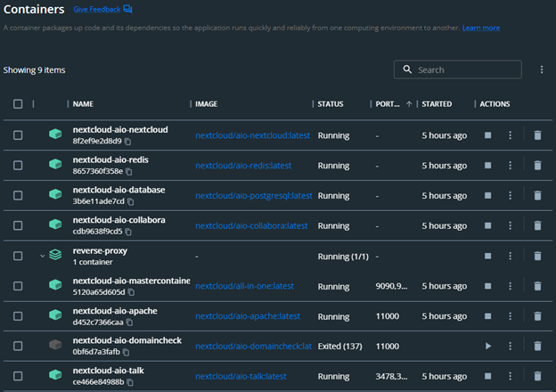556x392 pixels.
Task: Sort containers by the IMAGE column
Action: (x=207, y=104)
